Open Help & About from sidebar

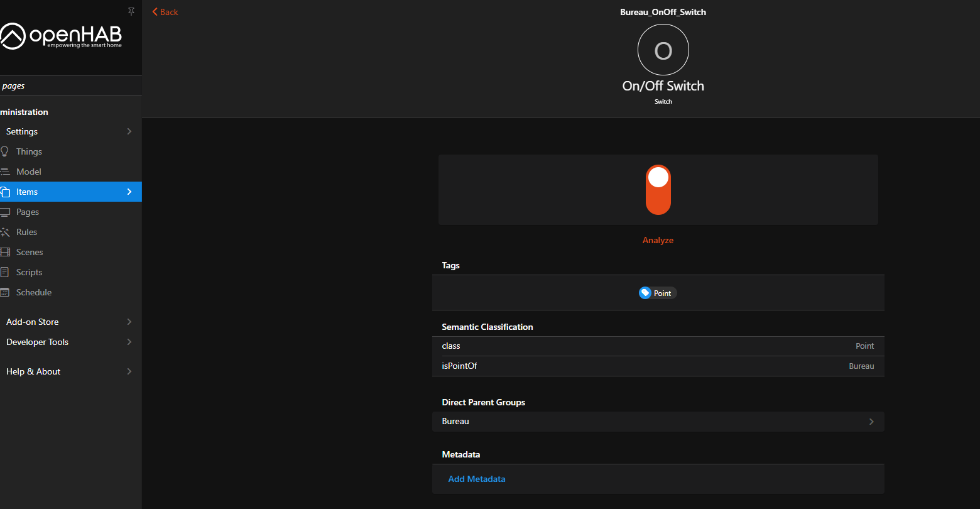point(33,371)
